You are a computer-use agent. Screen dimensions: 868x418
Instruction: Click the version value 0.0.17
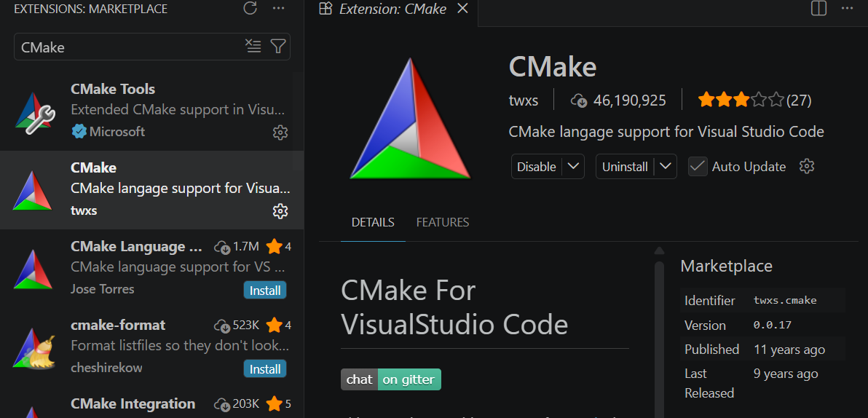[x=772, y=325]
